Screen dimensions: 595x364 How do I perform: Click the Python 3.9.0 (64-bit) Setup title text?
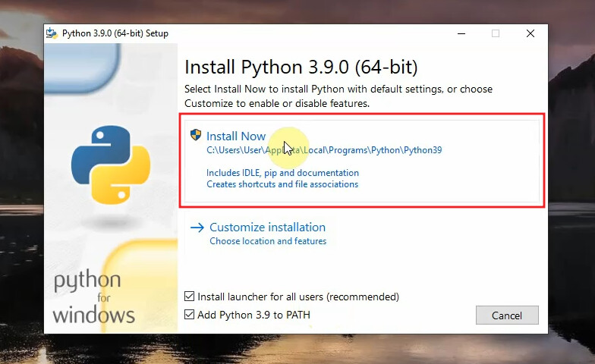pyautogui.click(x=115, y=33)
